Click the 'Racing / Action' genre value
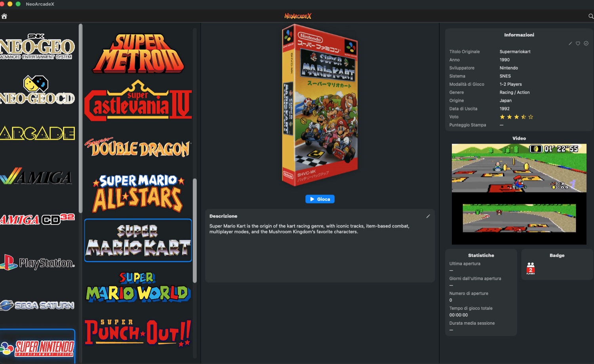 (x=514, y=92)
